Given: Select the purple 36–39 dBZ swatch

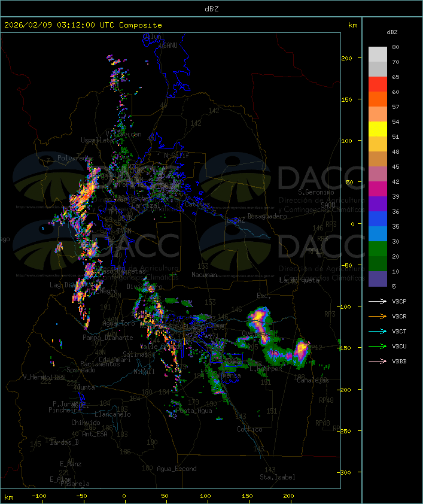Looking at the screenshot, I should tap(378, 204).
